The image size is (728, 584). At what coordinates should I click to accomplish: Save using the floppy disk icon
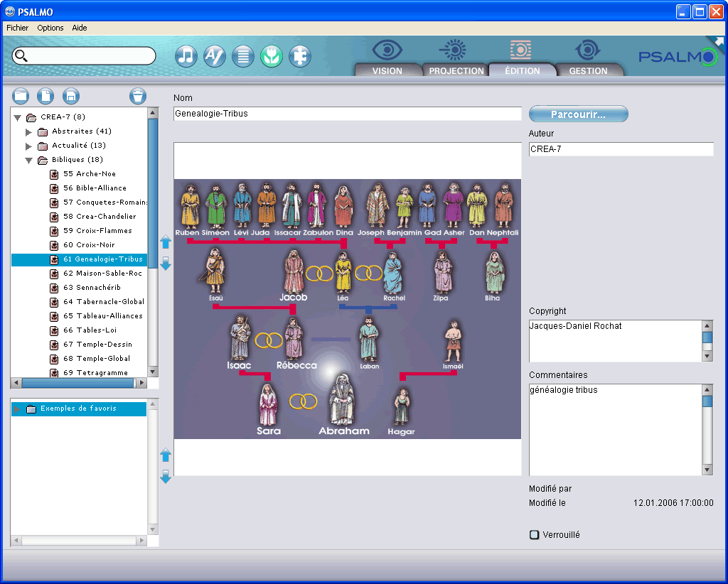click(71, 96)
